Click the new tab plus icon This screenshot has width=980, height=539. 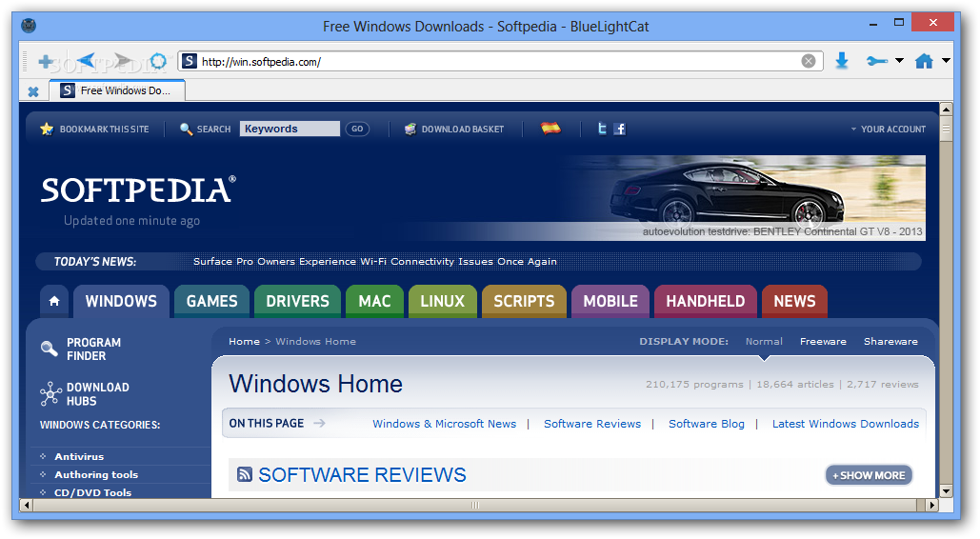pos(45,61)
